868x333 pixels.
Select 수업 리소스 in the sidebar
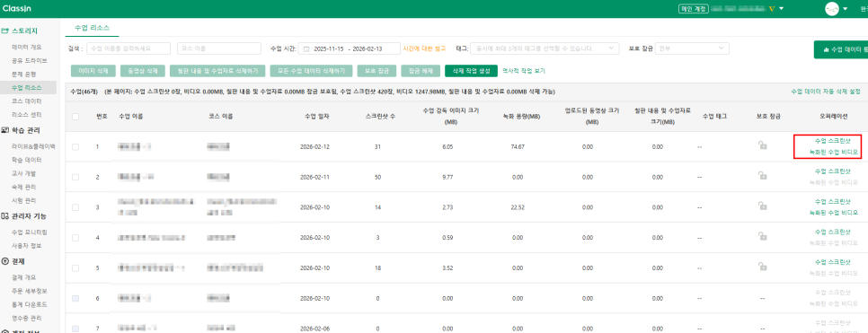[x=26, y=87]
